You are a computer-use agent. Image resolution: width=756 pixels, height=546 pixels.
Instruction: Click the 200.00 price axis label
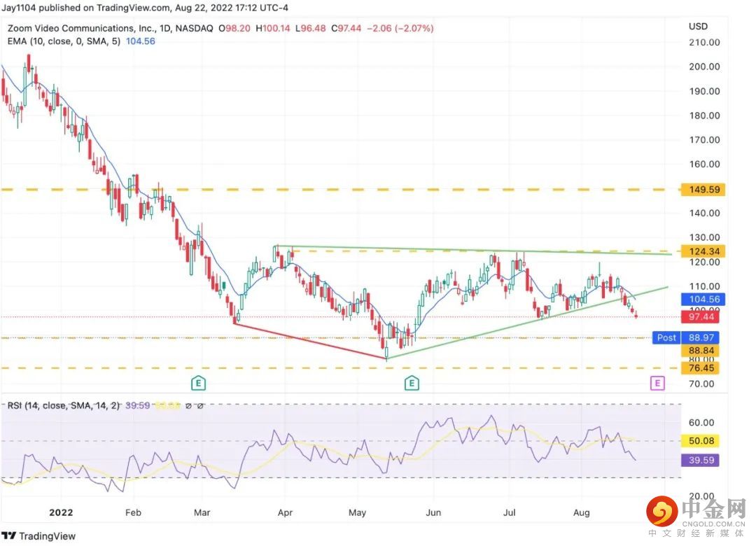[x=704, y=67]
